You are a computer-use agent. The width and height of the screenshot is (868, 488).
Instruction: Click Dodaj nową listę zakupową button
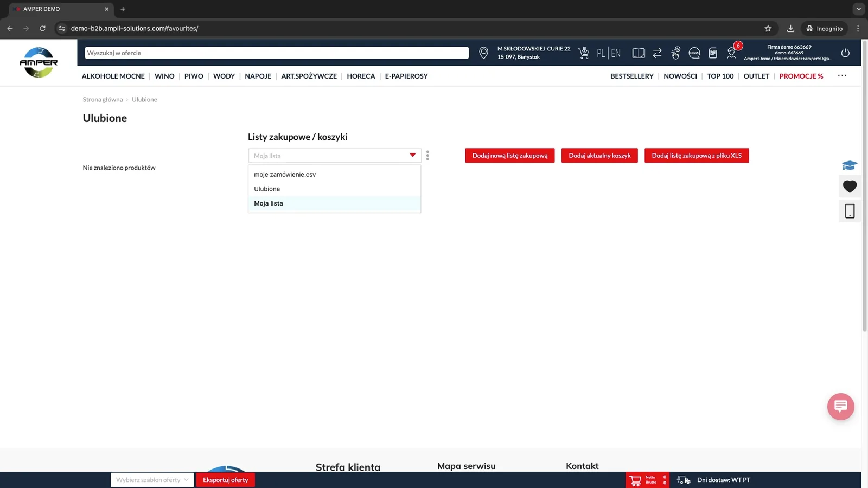pyautogui.click(x=510, y=156)
